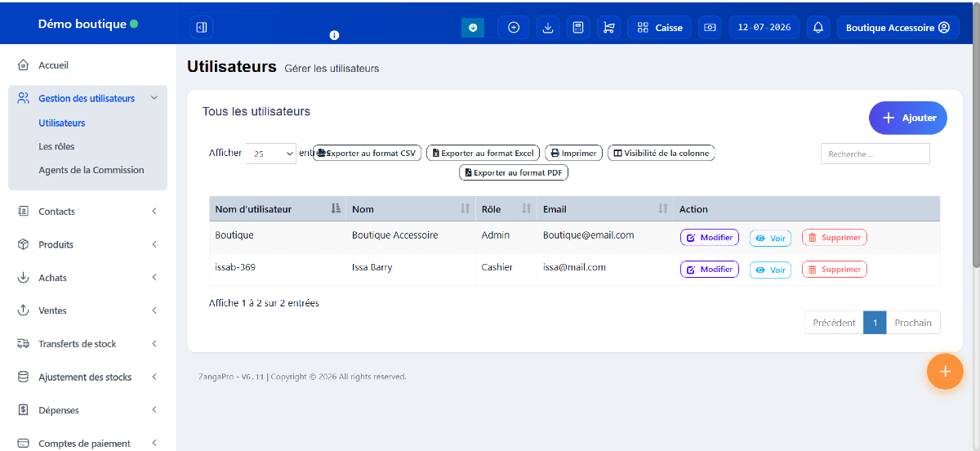
Task: Click the teal down-arrow button in header
Action: (473, 28)
